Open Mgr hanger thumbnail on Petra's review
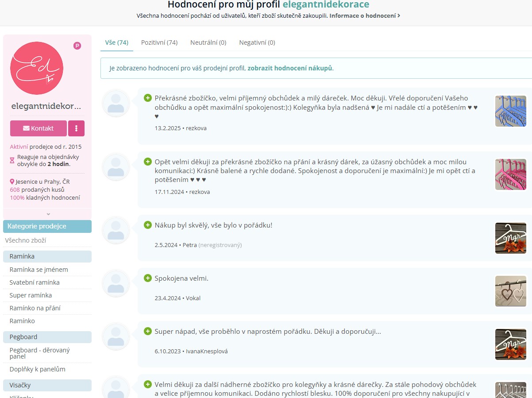The image size is (532, 398). pyautogui.click(x=510, y=238)
